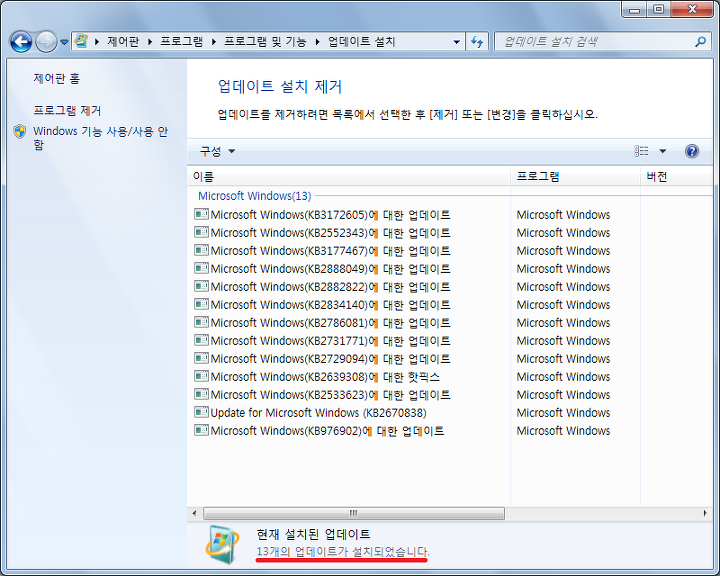The width and height of the screenshot is (720, 576).
Task: Click the icon of the KB2670838 row
Action: coord(201,412)
